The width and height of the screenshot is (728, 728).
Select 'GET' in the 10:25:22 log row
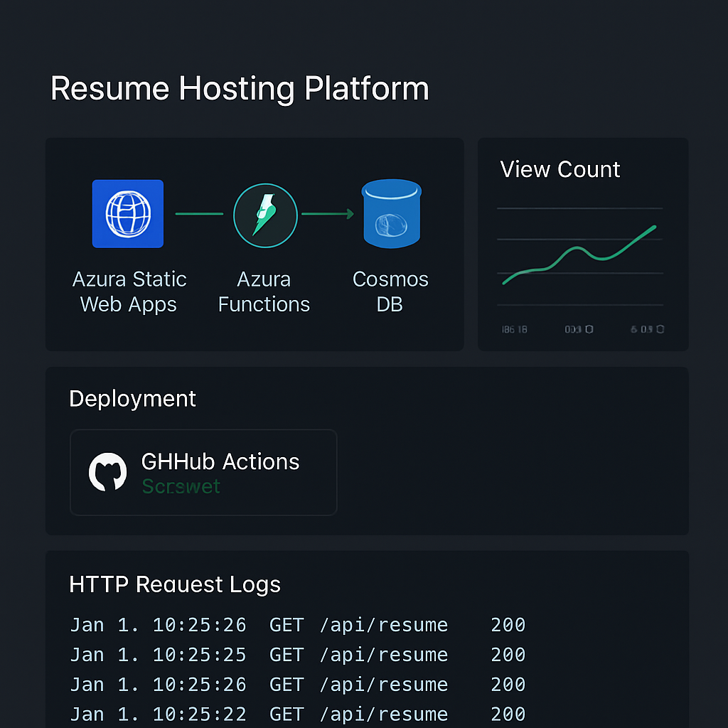tap(287, 714)
